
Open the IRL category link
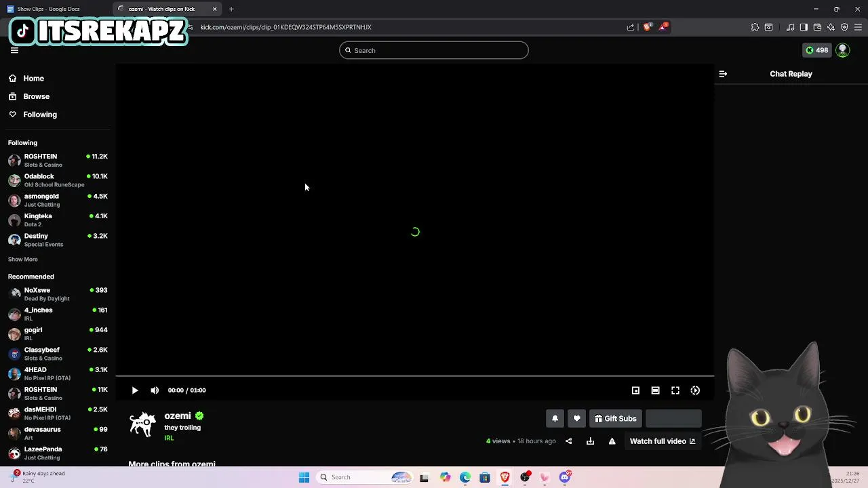click(x=169, y=438)
